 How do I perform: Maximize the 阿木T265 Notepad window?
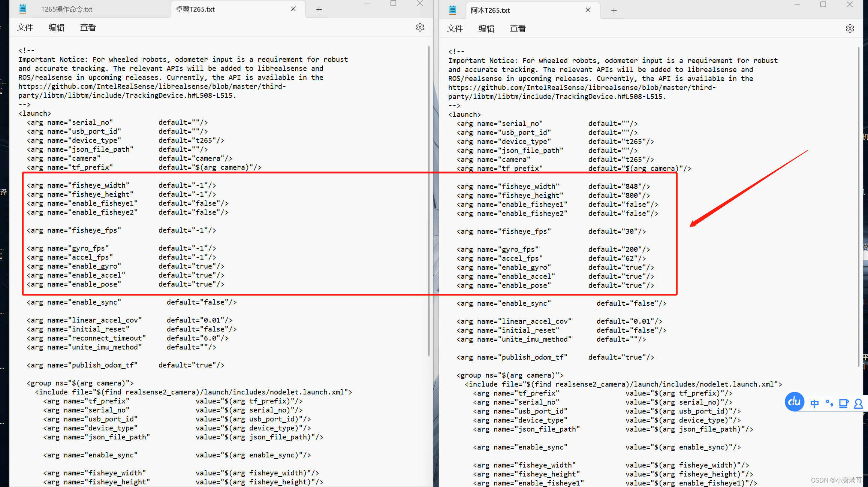(x=823, y=4)
